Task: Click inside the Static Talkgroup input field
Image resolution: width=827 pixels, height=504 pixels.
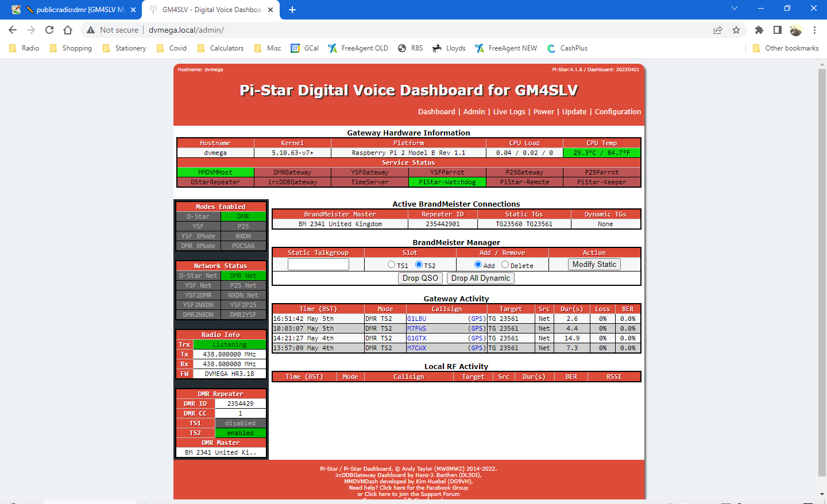Action: 318,265
